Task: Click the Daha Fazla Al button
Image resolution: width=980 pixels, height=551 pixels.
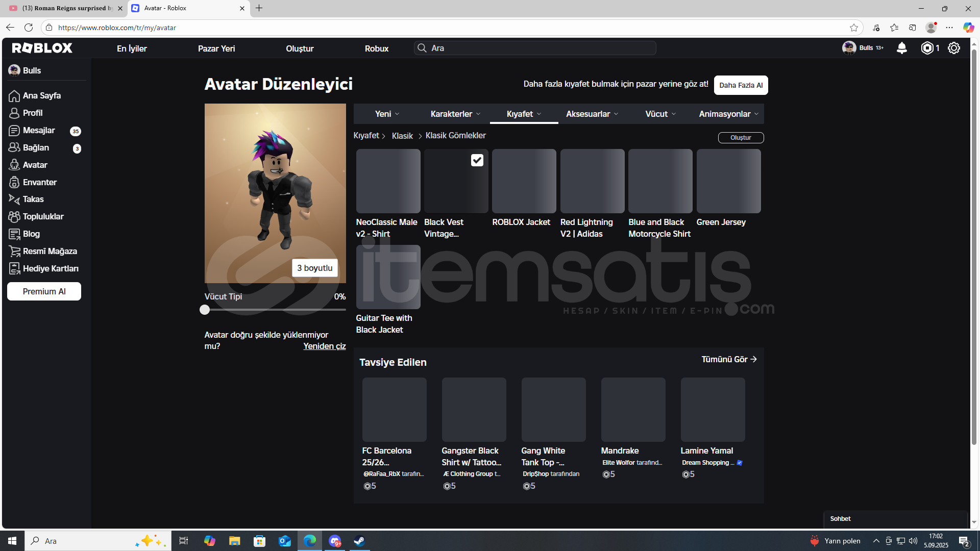Action: click(x=741, y=85)
